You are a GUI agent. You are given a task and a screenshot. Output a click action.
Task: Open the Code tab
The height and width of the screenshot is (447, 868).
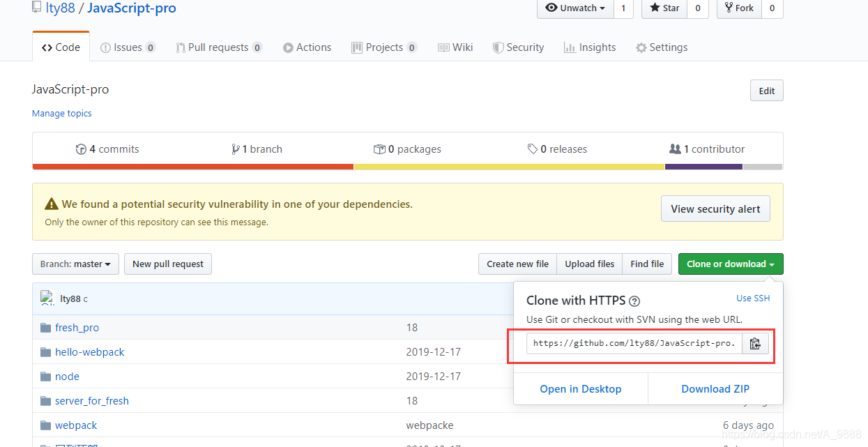tap(61, 47)
